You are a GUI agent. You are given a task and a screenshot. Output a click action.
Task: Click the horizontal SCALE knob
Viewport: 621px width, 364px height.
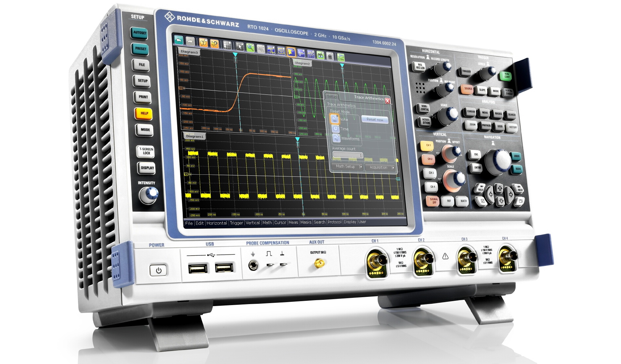[448, 116]
